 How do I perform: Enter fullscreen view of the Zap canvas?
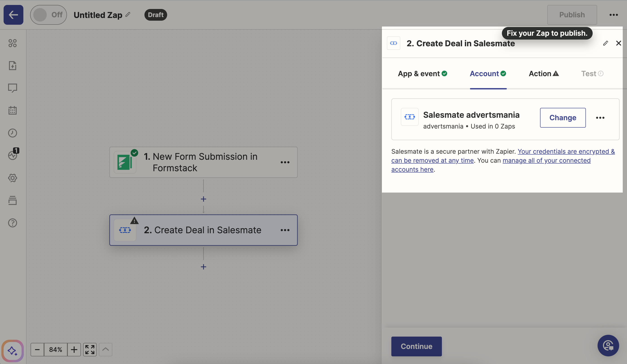(x=90, y=349)
